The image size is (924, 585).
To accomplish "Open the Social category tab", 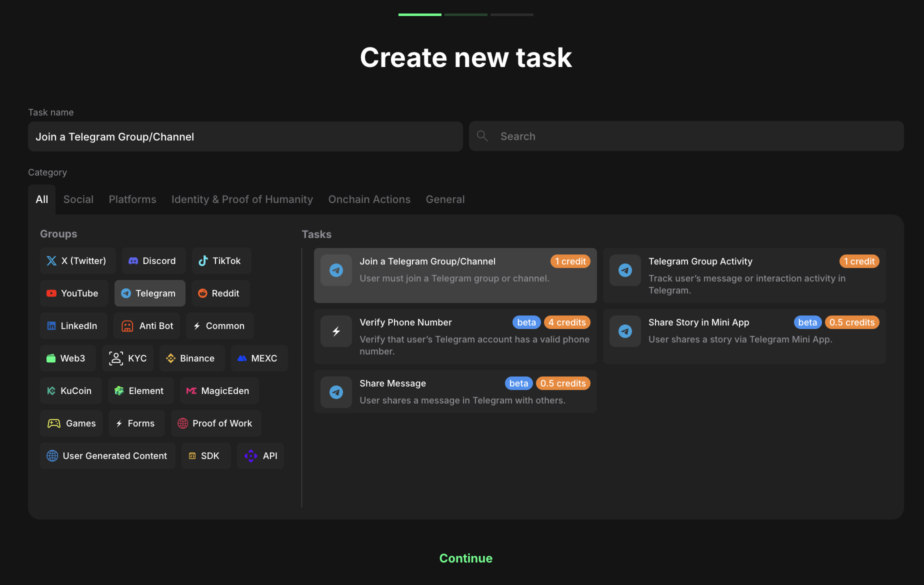I will 78,199.
